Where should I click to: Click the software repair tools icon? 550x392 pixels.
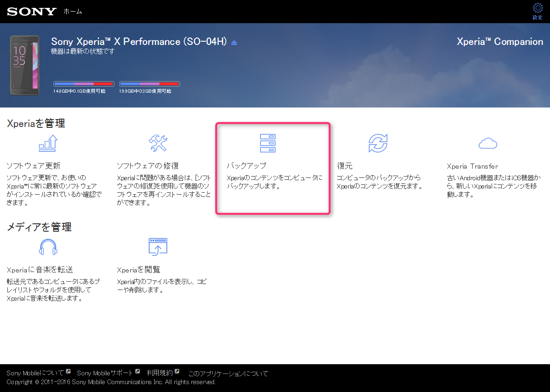pyautogui.click(x=158, y=143)
